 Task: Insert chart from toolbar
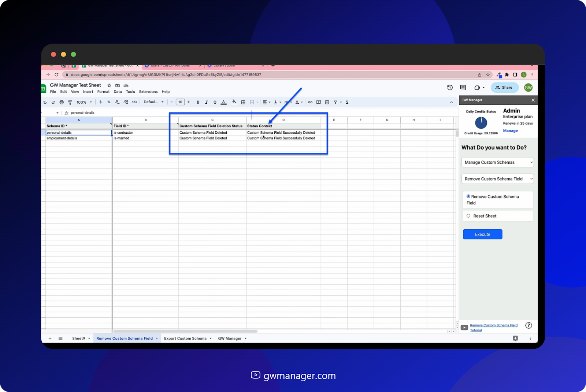coord(327,102)
